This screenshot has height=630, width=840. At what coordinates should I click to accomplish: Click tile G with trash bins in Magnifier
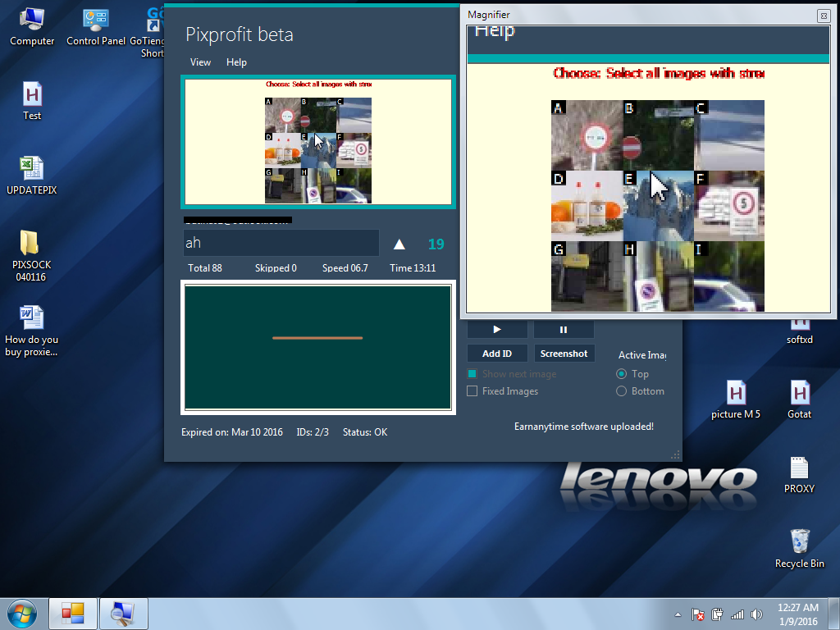(x=587, y=276)
